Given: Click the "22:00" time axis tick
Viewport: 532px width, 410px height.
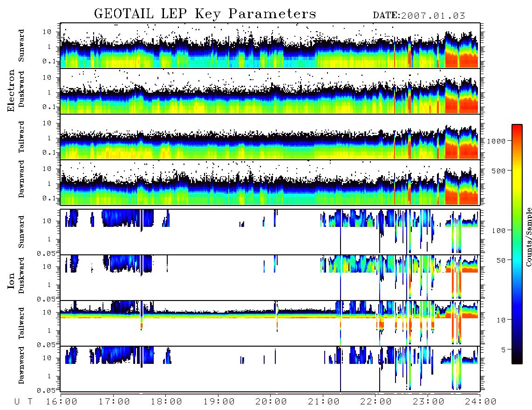Looking at the screenshot, I should (376, 402).
